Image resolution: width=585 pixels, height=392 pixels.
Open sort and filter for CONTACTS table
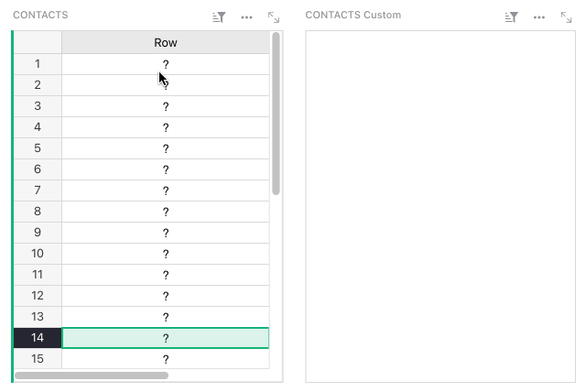pos(219,16)
